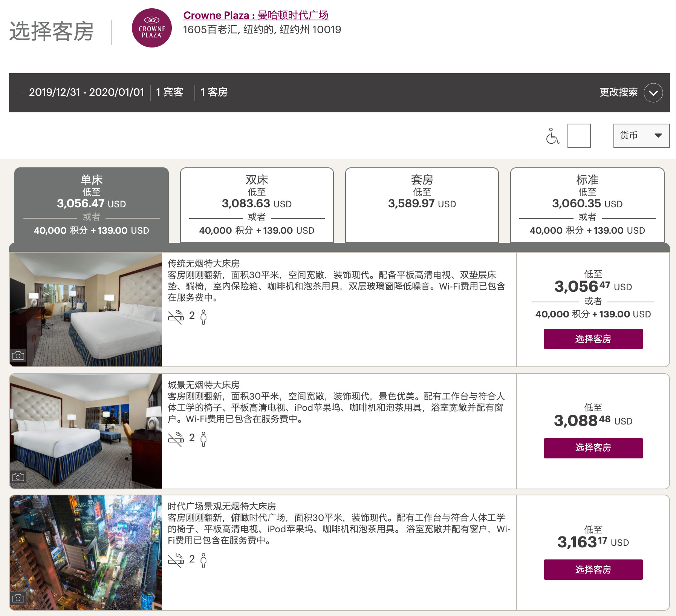Tick the accessible rooms checkbox
The image size is (676, 616).
579,136
